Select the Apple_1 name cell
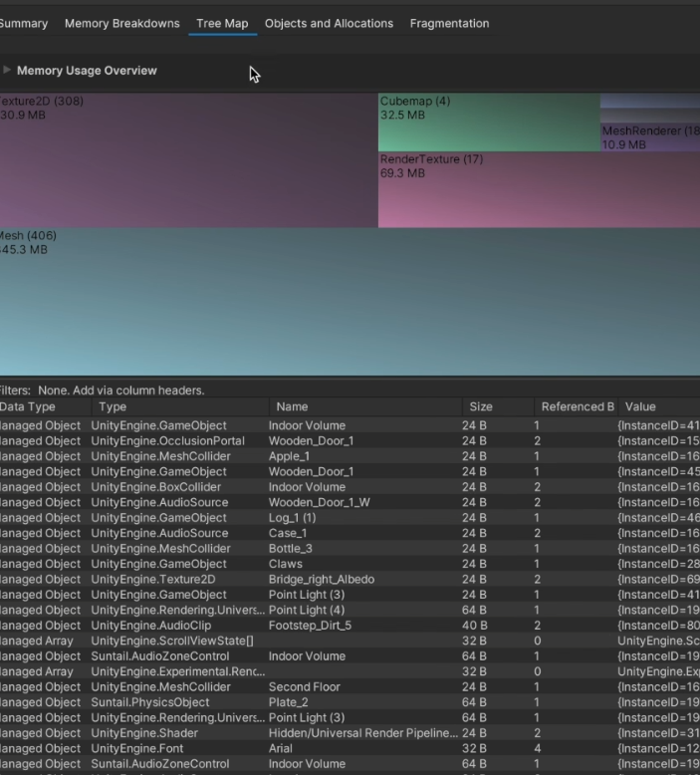The height and width of the screenshot is (775, 700). [289, 456]
